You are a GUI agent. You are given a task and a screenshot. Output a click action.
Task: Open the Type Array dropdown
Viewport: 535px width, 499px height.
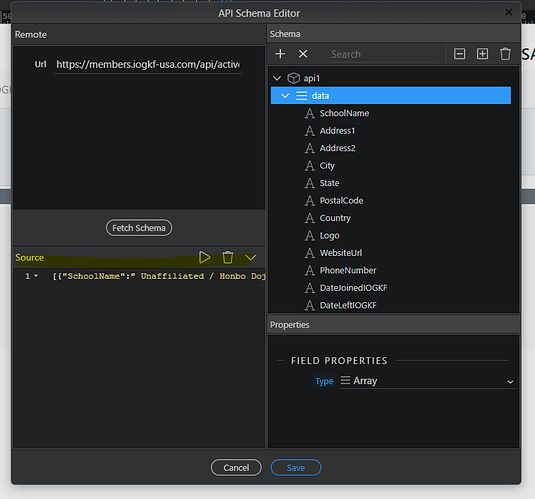click(427, 381)
